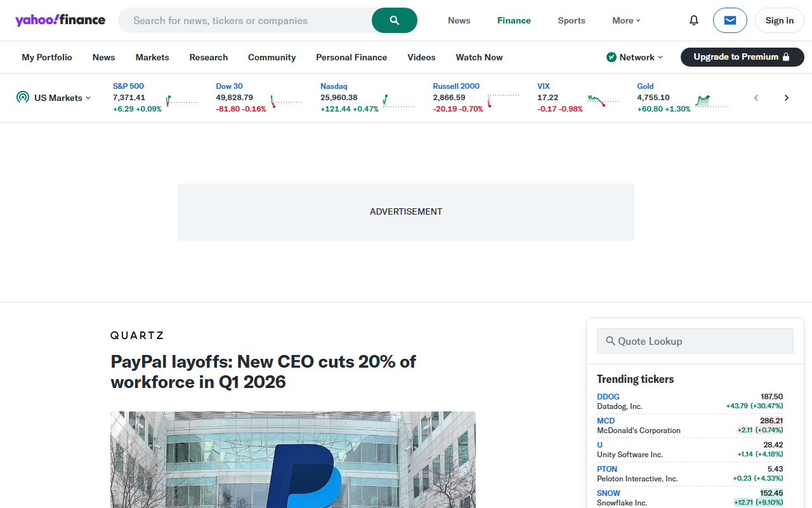812x508 pixels.
Task: Open the Community menu item
Action: coord(272,57)
